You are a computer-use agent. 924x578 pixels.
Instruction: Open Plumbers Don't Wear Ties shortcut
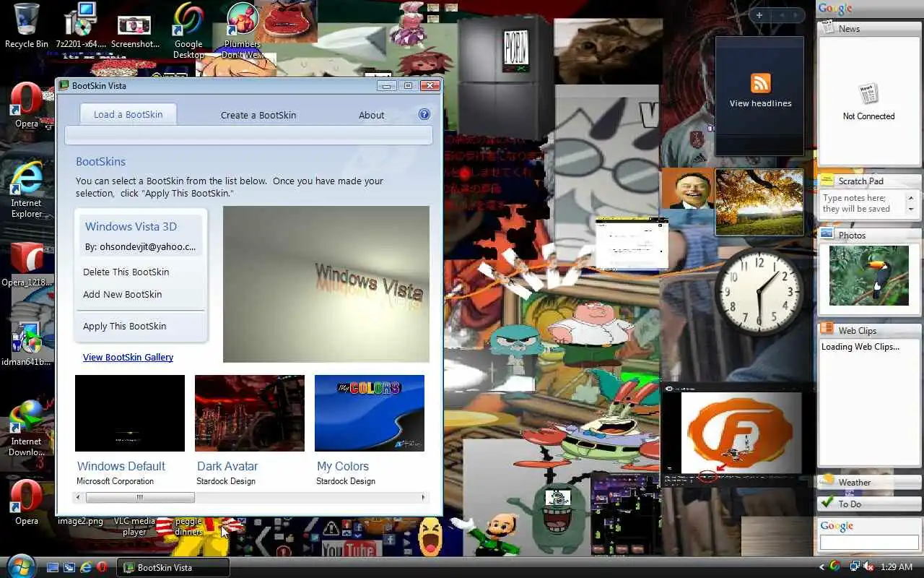(243, 30)
